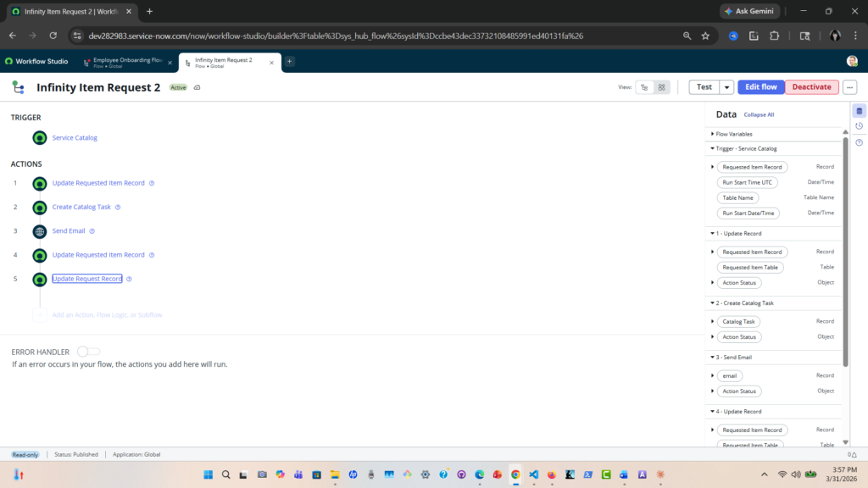Collapse the Trigger - Service Catalog section
The width and height of the screenshot is (868, 488).
(712, 148)
